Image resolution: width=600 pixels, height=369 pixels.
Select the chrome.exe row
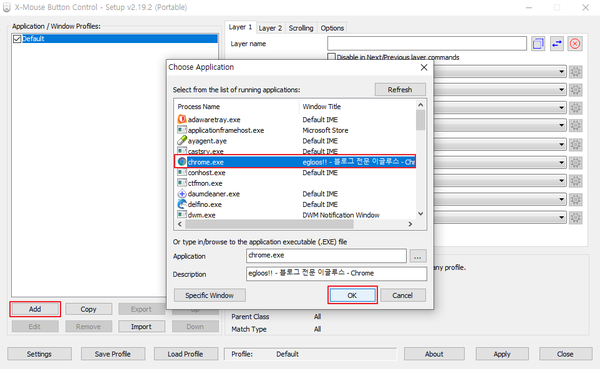[x=295, y=162]
